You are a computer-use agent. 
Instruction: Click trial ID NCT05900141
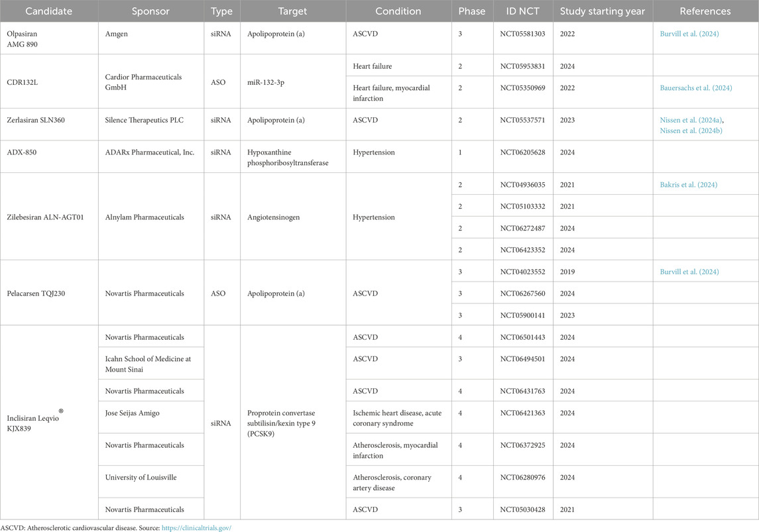click(523, 315)
